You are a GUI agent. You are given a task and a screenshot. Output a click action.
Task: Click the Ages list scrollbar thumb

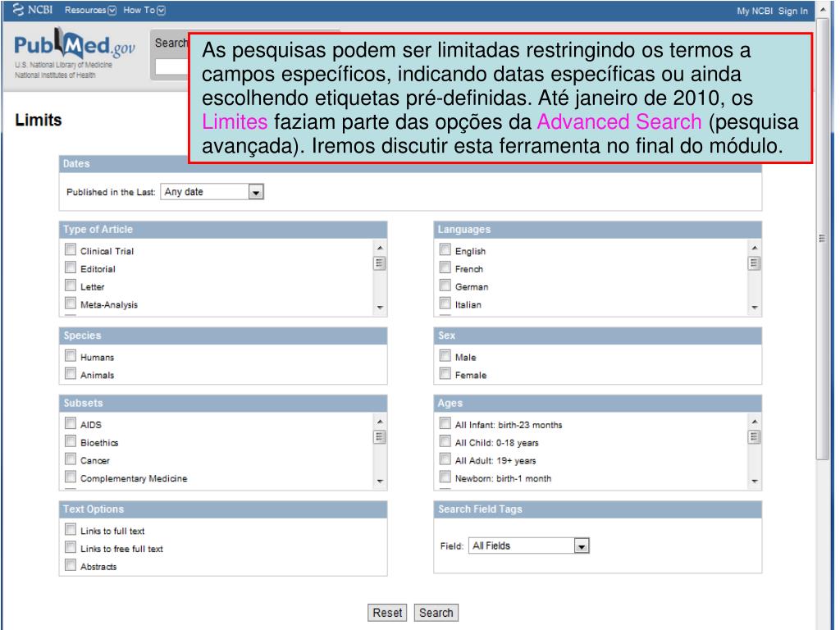(755, 437)
